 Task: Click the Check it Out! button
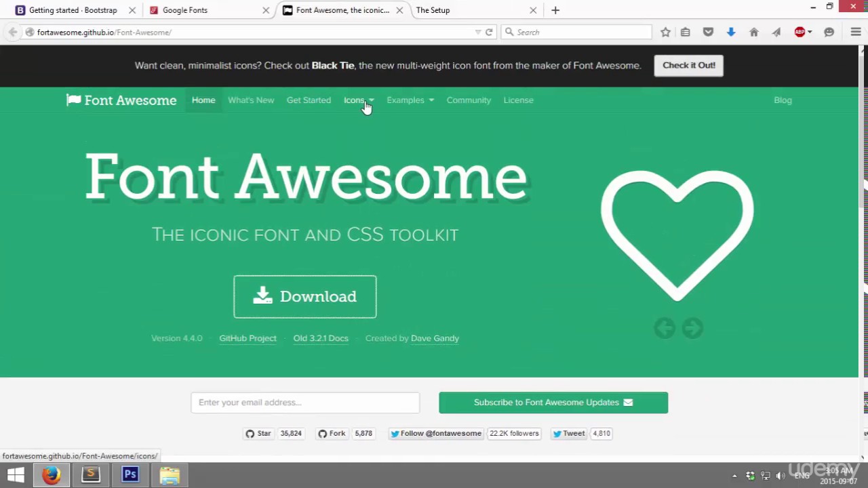688,65
